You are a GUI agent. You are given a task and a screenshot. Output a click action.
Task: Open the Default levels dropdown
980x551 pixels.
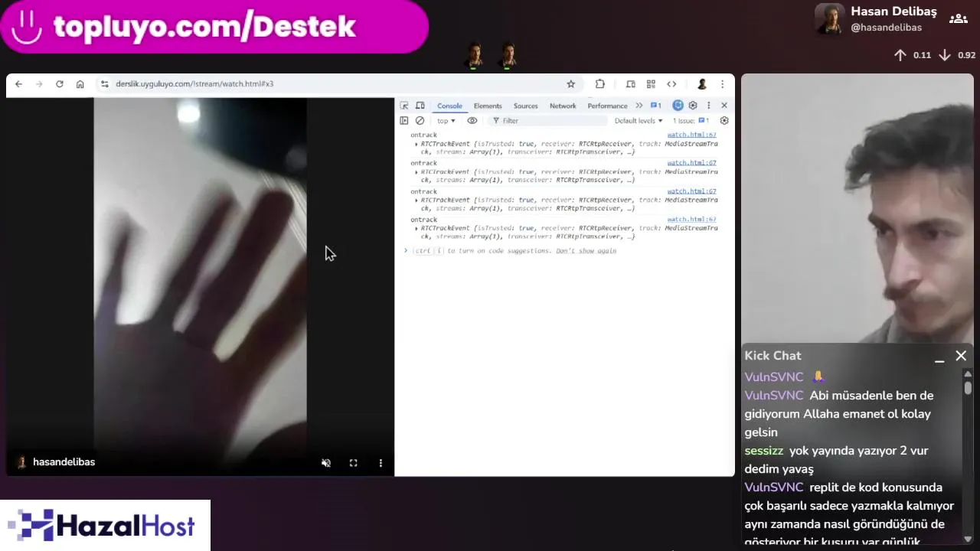coord(639,121)
